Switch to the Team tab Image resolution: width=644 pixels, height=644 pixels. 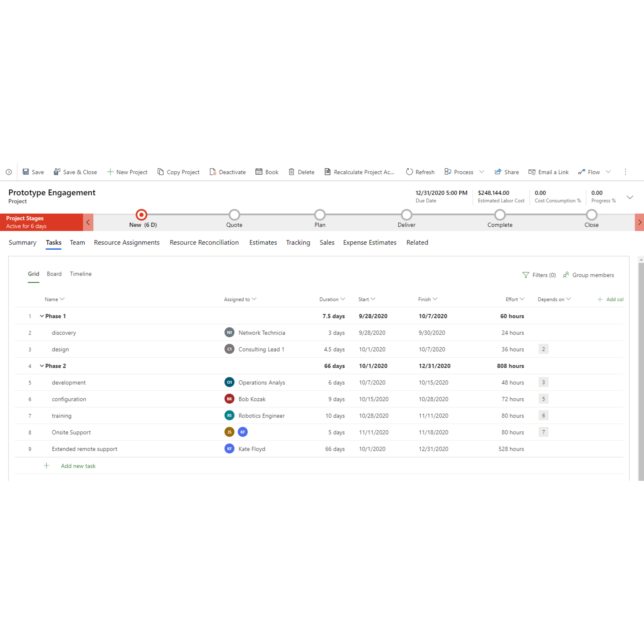(x=77, y=242)
